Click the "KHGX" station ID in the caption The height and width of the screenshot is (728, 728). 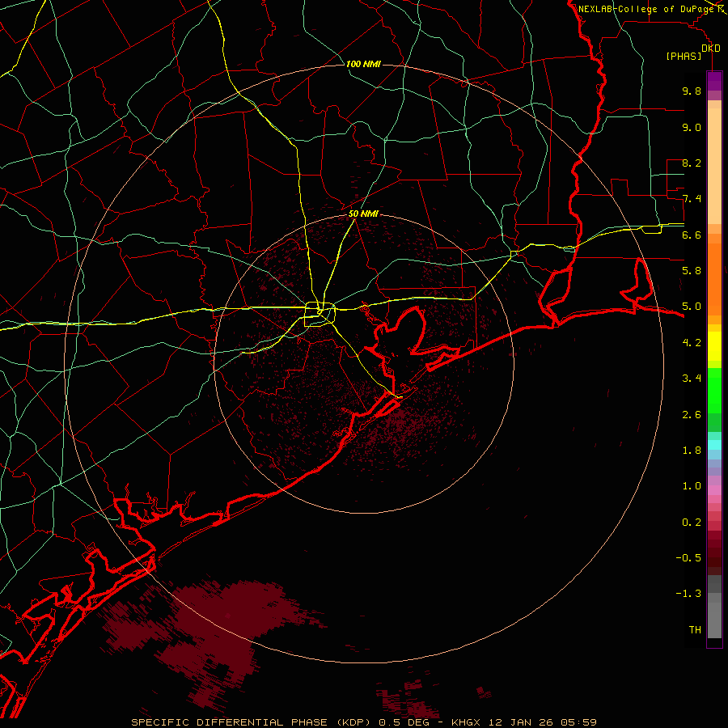(466, 722)
